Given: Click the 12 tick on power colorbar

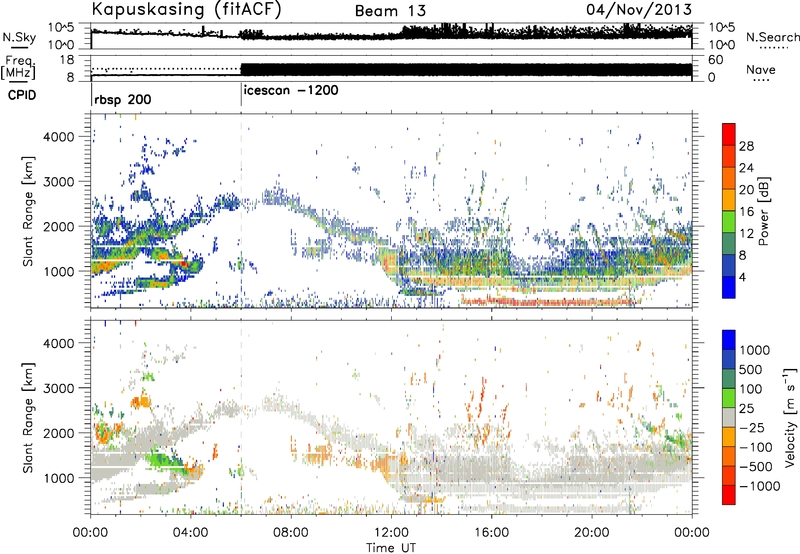Looking at the screenshot, I should click(x=746, y=234).
